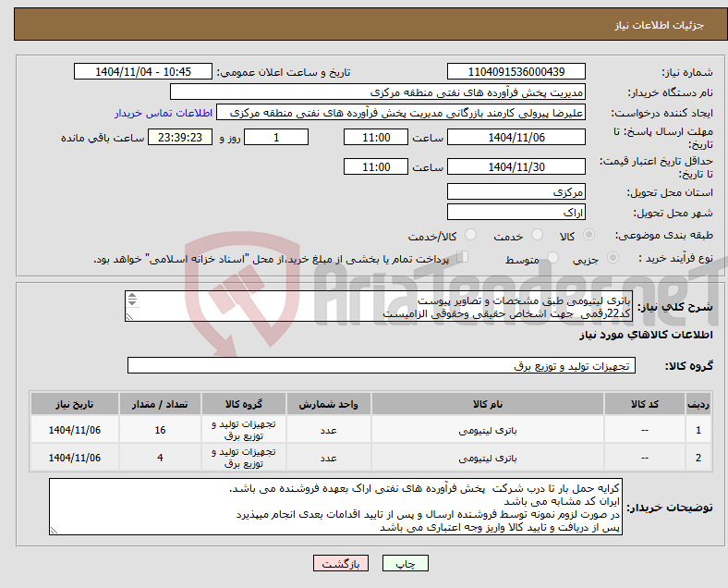Click date 1404/11/06 in row 1
Viewport: 728px width, 588px height.
75,430
